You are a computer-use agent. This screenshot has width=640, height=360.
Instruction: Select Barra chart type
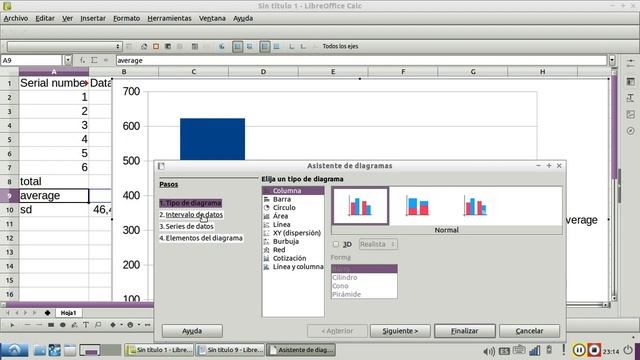click(x=282, y=199)
